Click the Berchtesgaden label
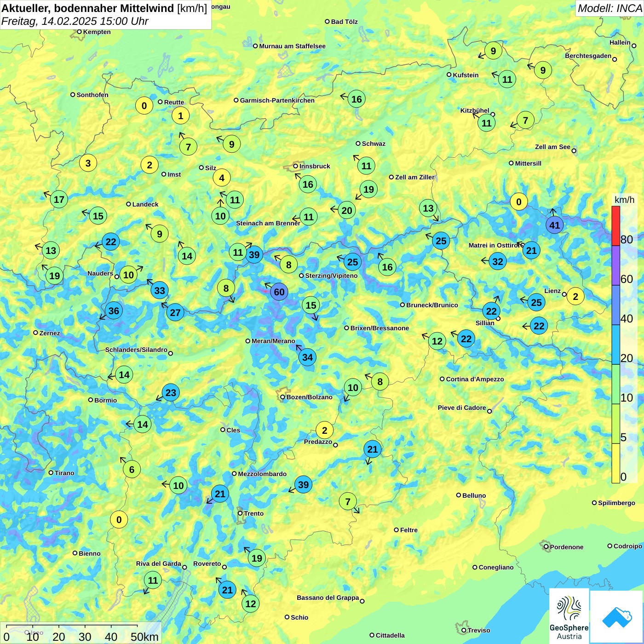Screen dimensions: 644x644 [588, 56]
